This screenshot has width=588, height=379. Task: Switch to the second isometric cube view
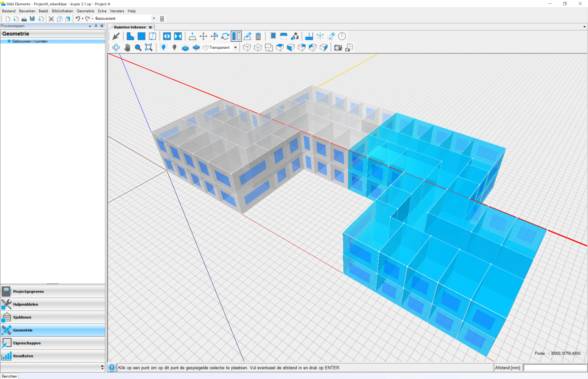258,47
